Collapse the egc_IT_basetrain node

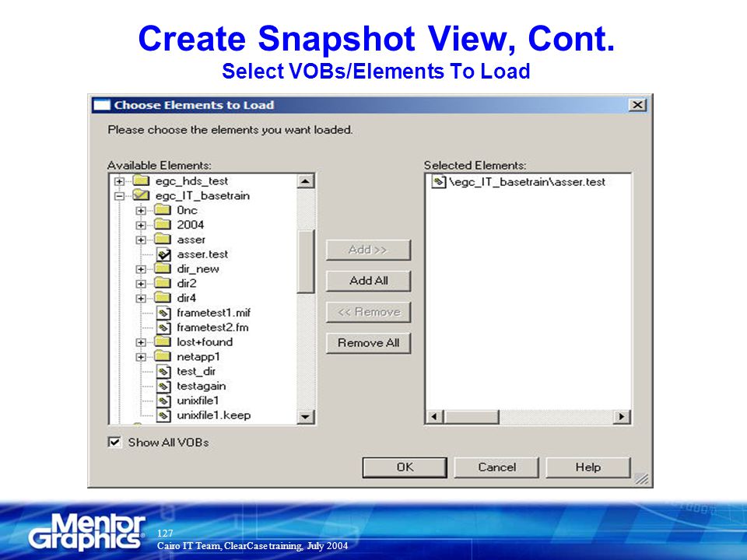pos(119,196)
